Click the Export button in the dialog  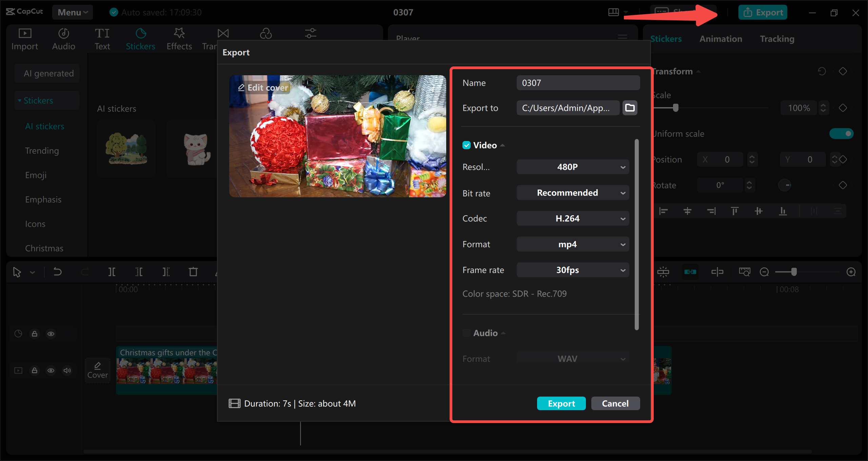(x=561, y=403)
